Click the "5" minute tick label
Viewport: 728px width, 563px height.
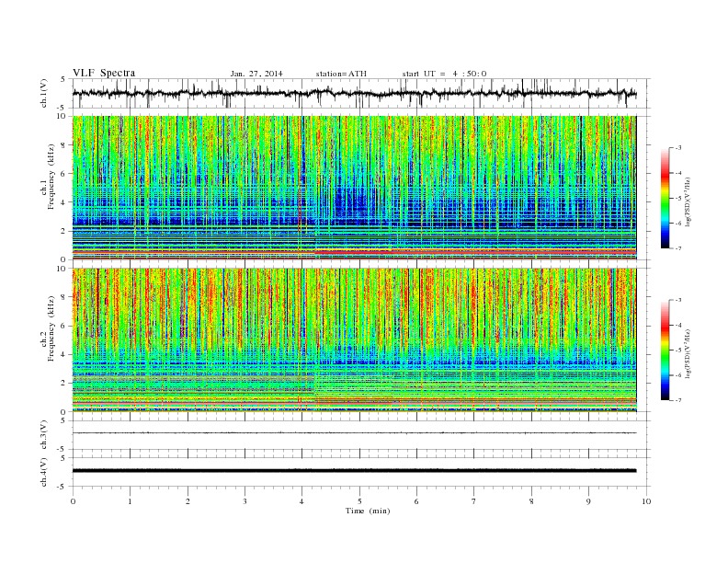click(x=359, y=501)
